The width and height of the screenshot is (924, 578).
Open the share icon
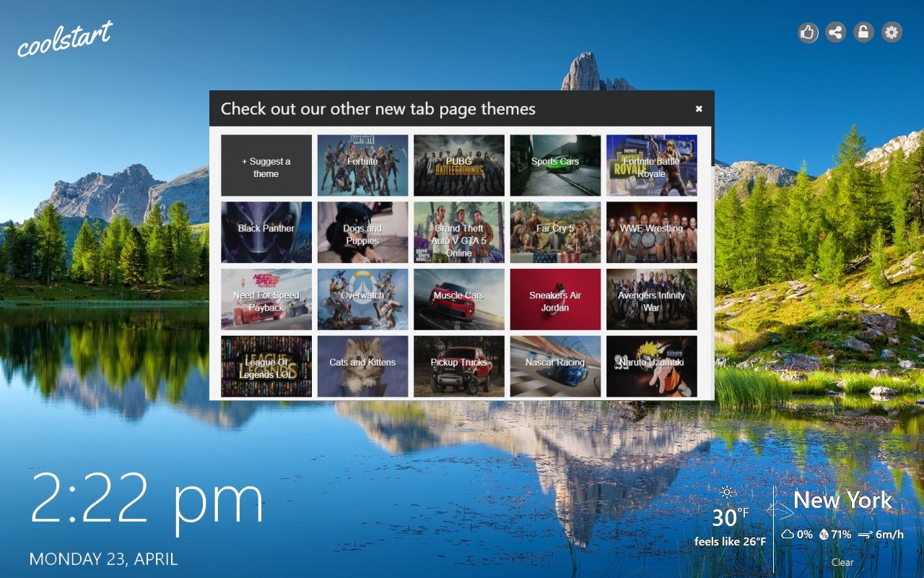click(836, 32)
